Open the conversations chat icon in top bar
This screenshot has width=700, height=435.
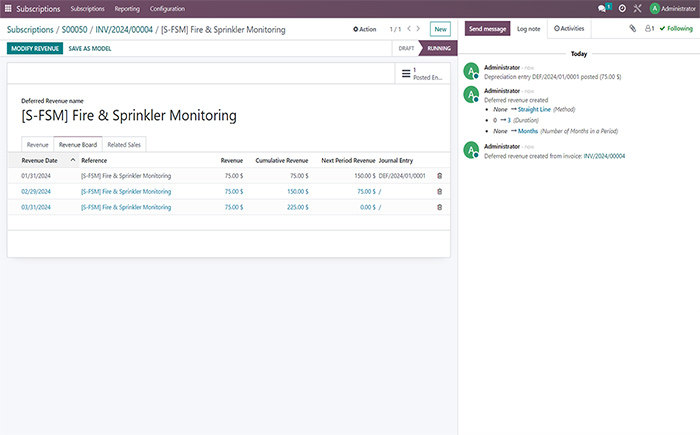(x=602, y=8)
